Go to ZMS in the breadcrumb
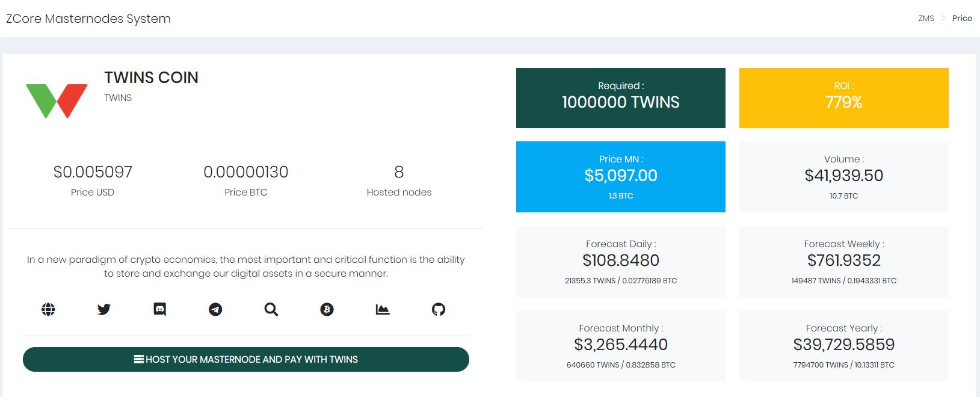This screenshot has width=980, height=397. [x=926, y=18]
